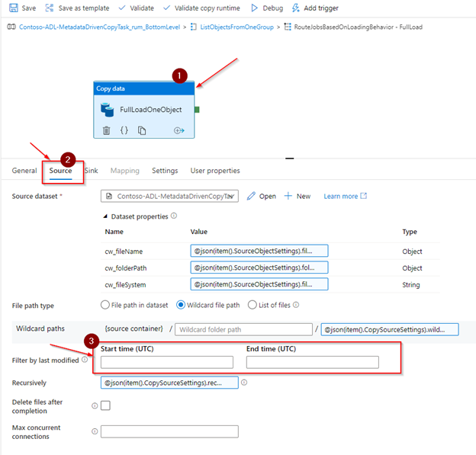Click the Recursively expression field
This screenshot has height=455, width=476.
[169, 383]
